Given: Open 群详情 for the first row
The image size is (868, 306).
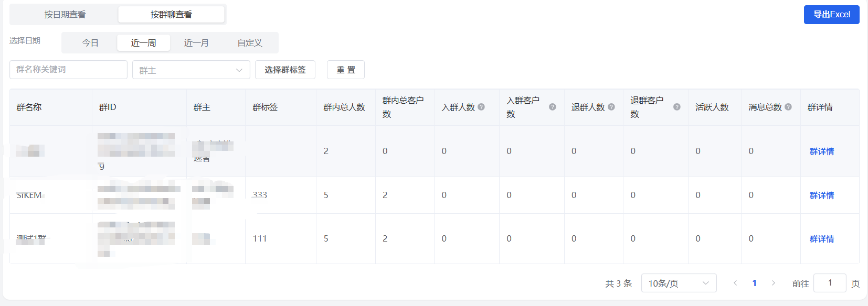Looking at the screenshot, I should tap(822, 151).
